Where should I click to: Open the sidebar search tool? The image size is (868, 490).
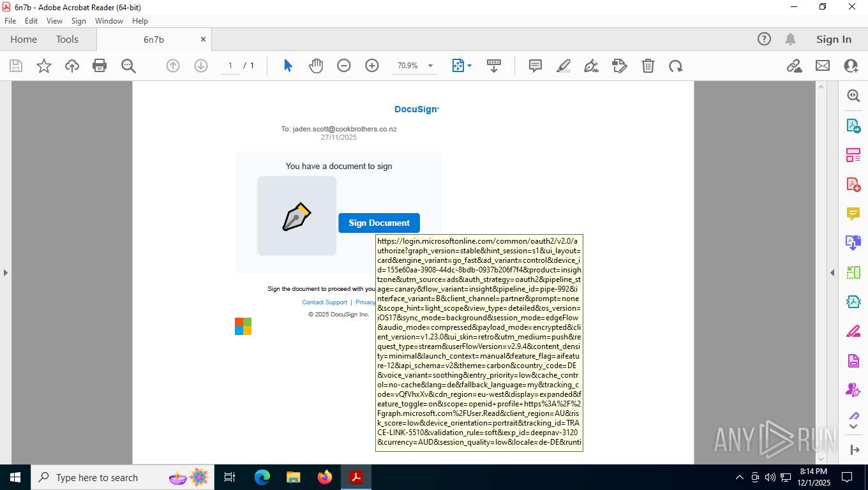click(x=853, y=96)
